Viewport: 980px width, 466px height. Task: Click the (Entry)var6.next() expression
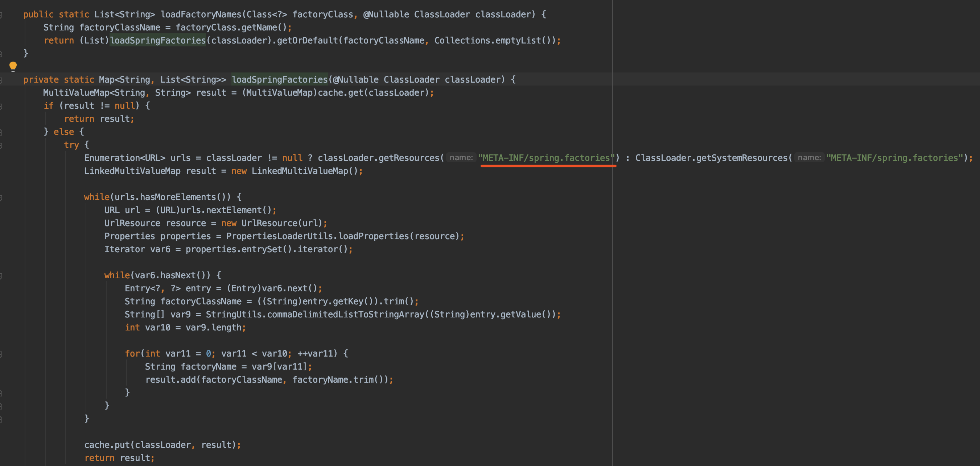[x=272, y=288]
